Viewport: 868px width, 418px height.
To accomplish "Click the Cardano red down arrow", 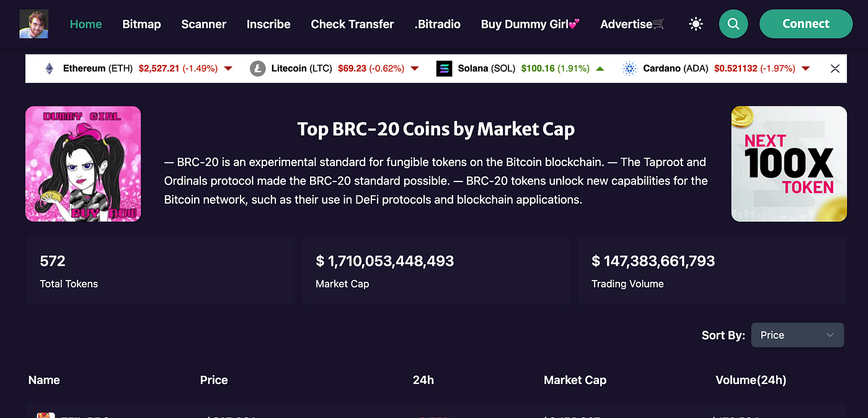I will pos(805,69).
